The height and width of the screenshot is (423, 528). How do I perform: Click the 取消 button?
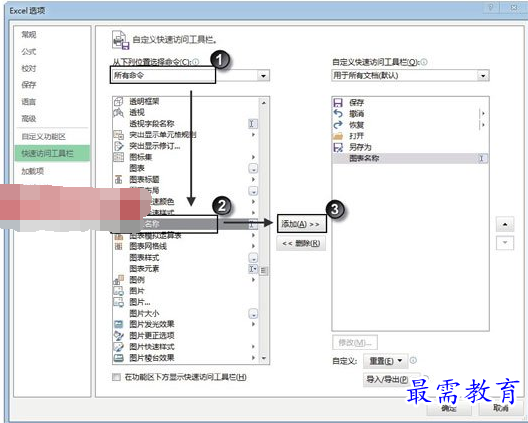click(x=501, y=408)
